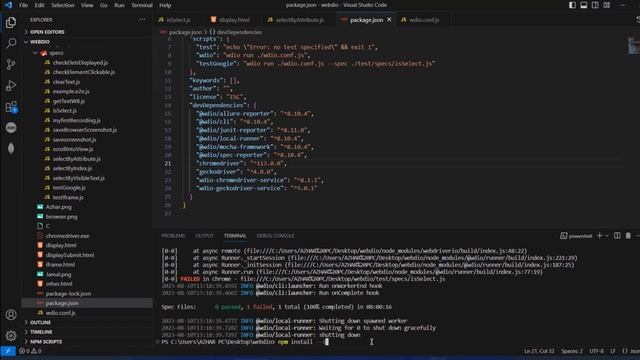Open Explorer more actions ellipsis
The image size is (640, 360).
[142, 20]
